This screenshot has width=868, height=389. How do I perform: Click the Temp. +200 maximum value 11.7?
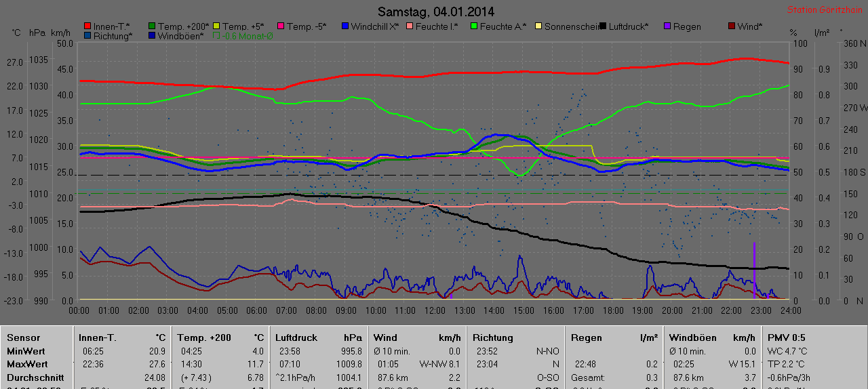click(256, 364)
